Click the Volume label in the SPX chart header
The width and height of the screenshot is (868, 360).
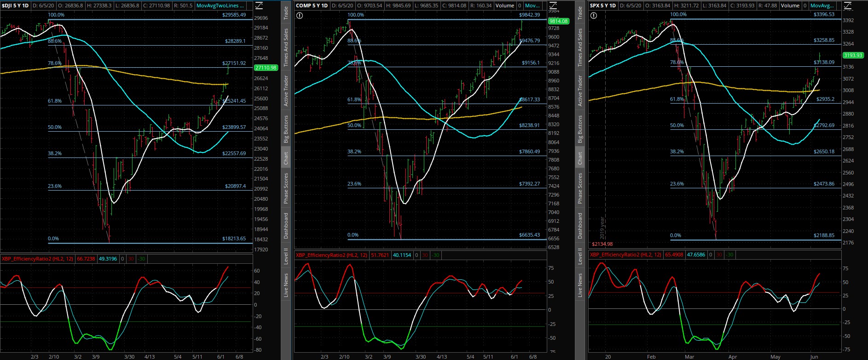coord(790,6)
